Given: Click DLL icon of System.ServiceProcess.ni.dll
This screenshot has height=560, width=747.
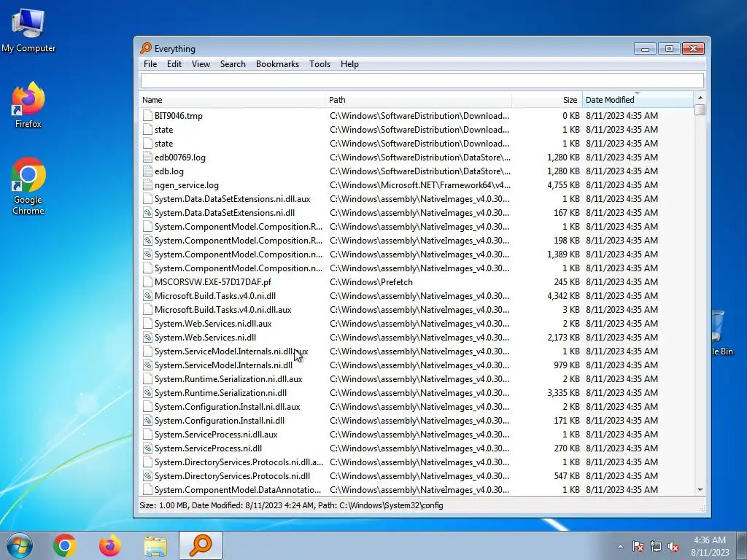Looking at the screenshot, I should point(147,448).
